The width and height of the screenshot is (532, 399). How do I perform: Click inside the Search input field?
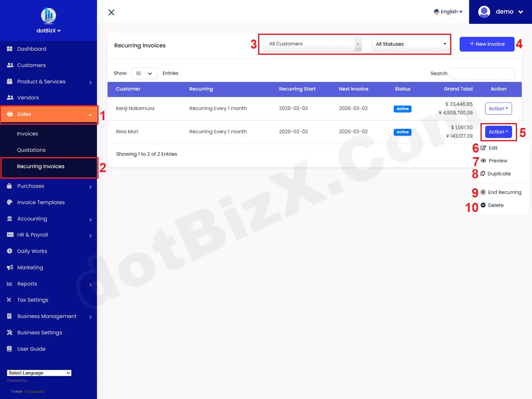coord(482,73)
